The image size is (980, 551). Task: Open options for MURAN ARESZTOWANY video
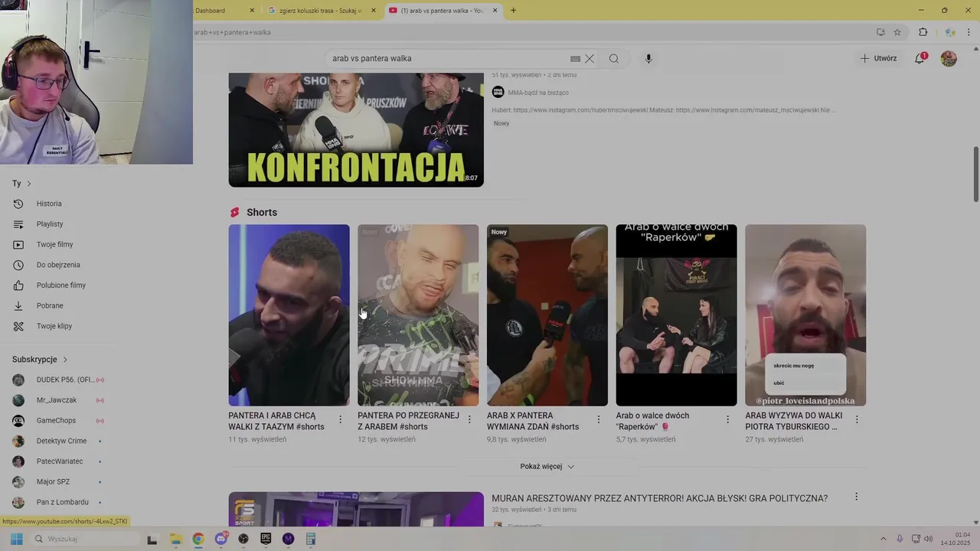tap(856, 497)
